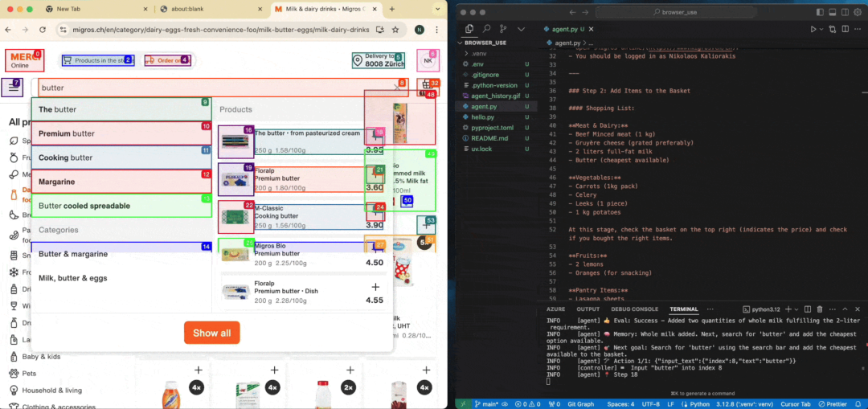This screenshot has height=409, width=868.
Task: Kill terminal with the trash icon
Action: click(x=820, y=309)
